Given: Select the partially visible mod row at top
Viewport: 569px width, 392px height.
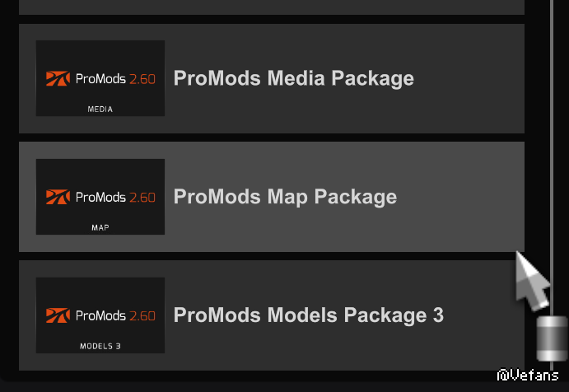Looking at the screenshot, I should pos(272,7).
